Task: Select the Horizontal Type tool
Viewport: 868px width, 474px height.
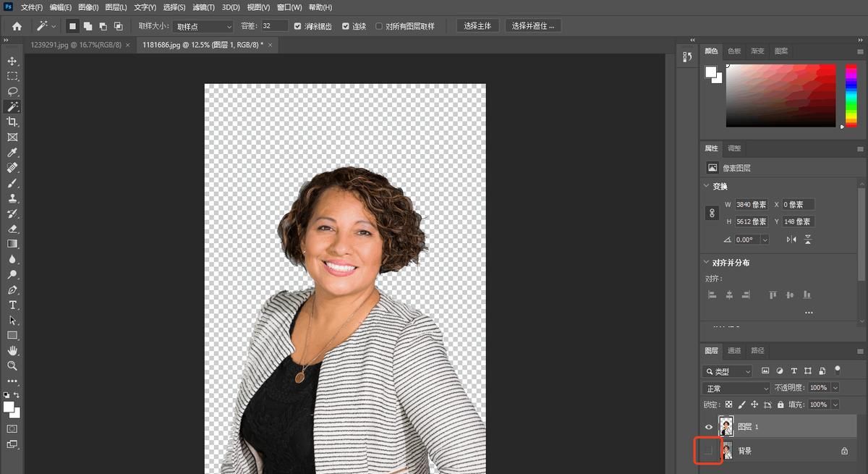Action: (x=12, y=305)
